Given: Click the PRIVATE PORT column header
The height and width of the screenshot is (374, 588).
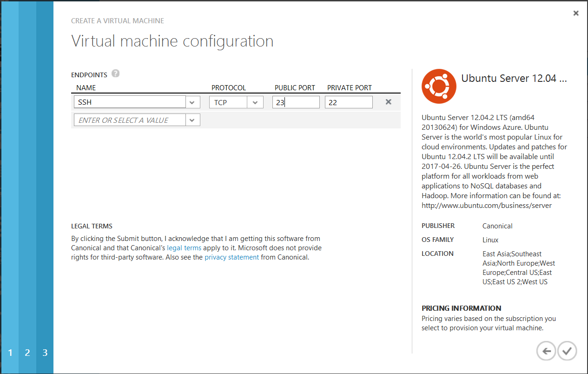Looking at the screenshot, I should [350, 87].
